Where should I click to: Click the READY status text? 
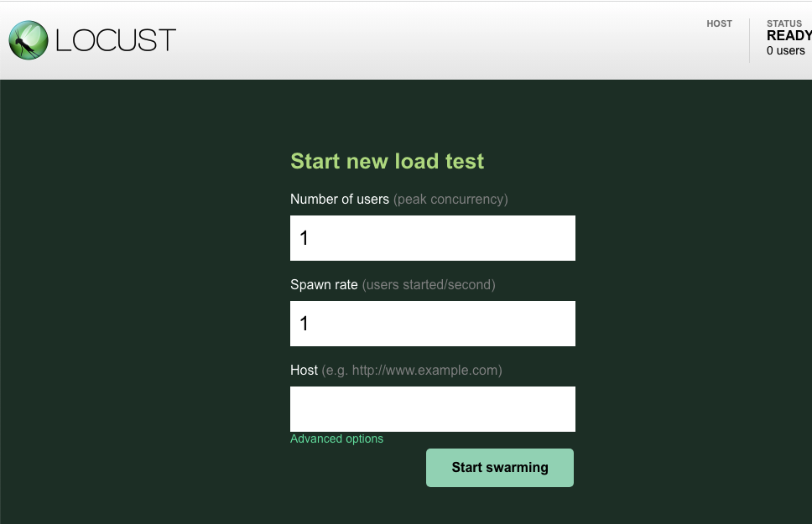(789, 36)
